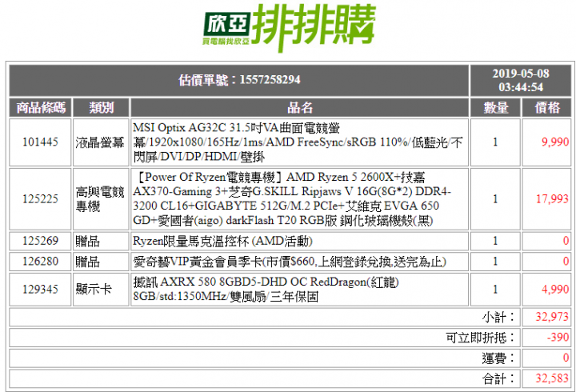Select the MSI Optix AG32C product name
The image size is (576, 392).
click(299, 142)
